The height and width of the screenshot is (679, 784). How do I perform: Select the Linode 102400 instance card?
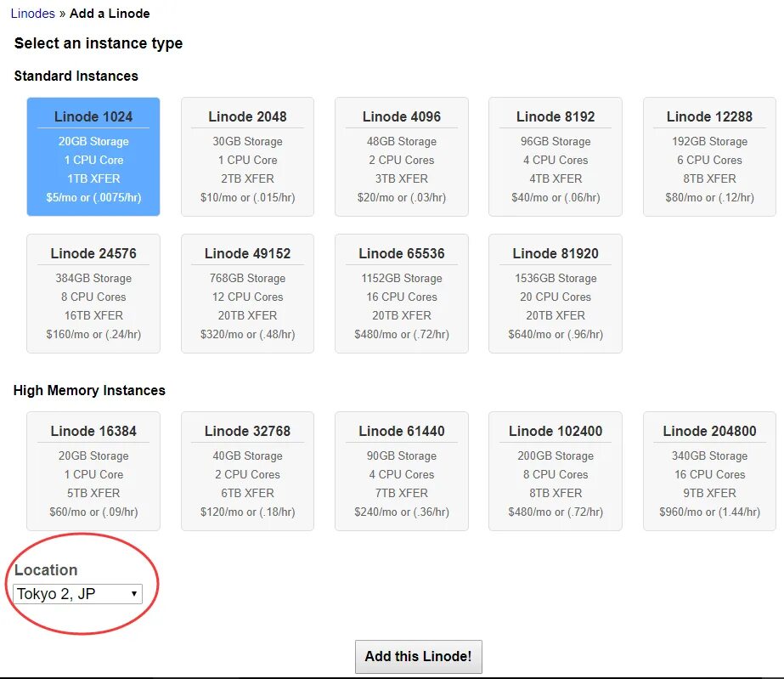click(556, 471)
